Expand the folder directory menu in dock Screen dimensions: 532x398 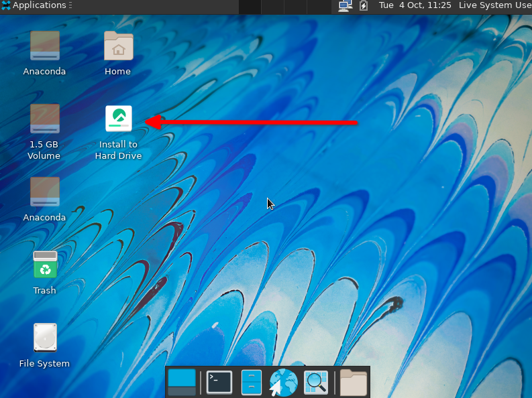click(353, 382)
